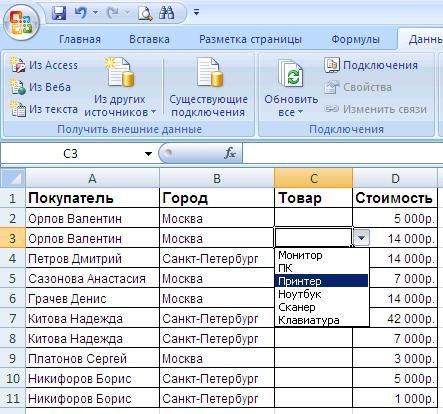Screen dimensions: 443x414
Task: Import data Из текста
Action: point(44,109)
